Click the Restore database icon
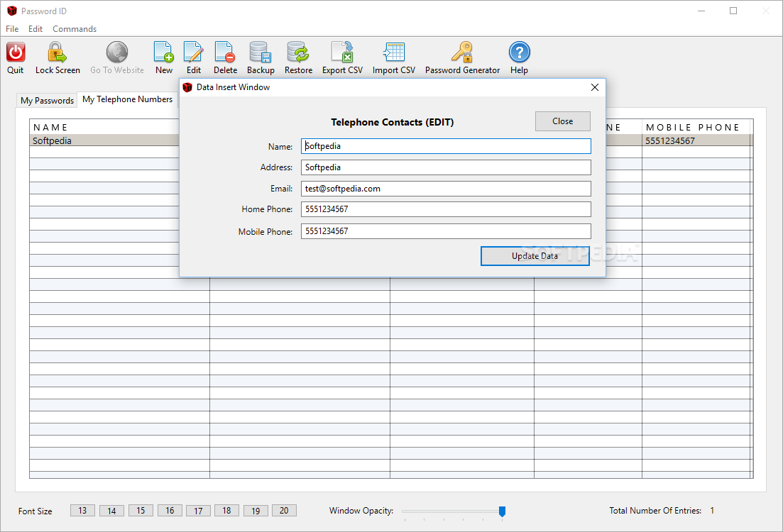The image size is (783, 532). (298, 52)
